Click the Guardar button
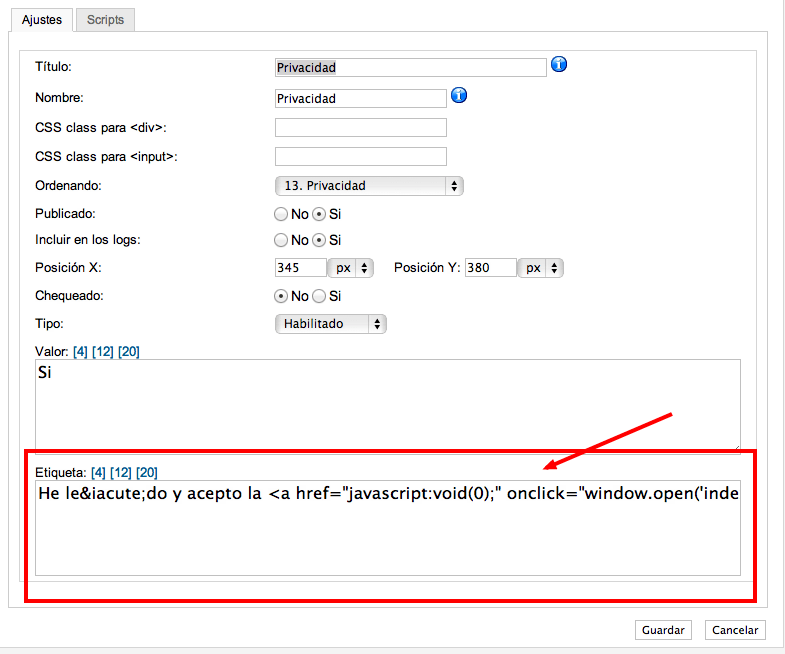The image size is (785, 654). pos(663,630)
